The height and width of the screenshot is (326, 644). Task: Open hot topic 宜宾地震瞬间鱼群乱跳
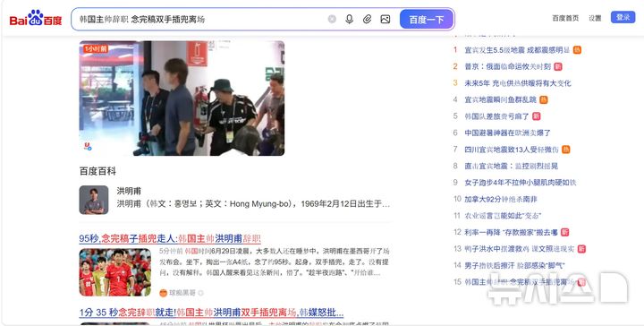(500, 99)
